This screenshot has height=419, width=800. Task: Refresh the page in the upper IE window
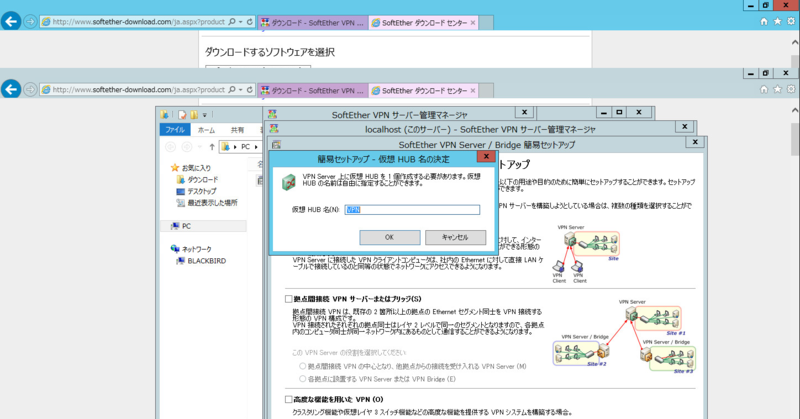[249, 22]
